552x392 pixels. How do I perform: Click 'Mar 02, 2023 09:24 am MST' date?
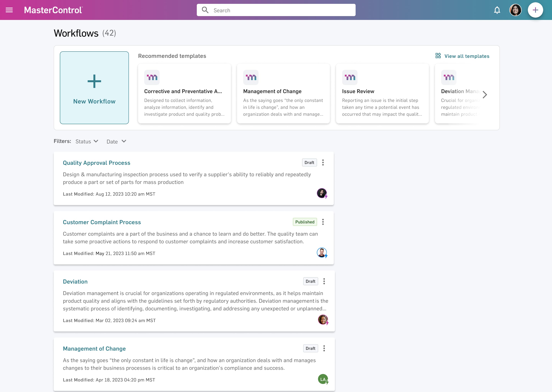[126, 321]
